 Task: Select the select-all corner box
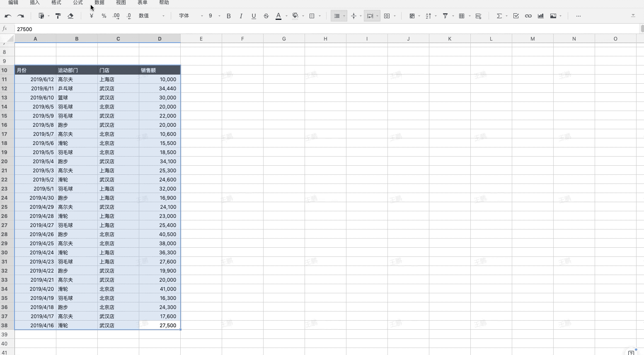tap(7, 39)
